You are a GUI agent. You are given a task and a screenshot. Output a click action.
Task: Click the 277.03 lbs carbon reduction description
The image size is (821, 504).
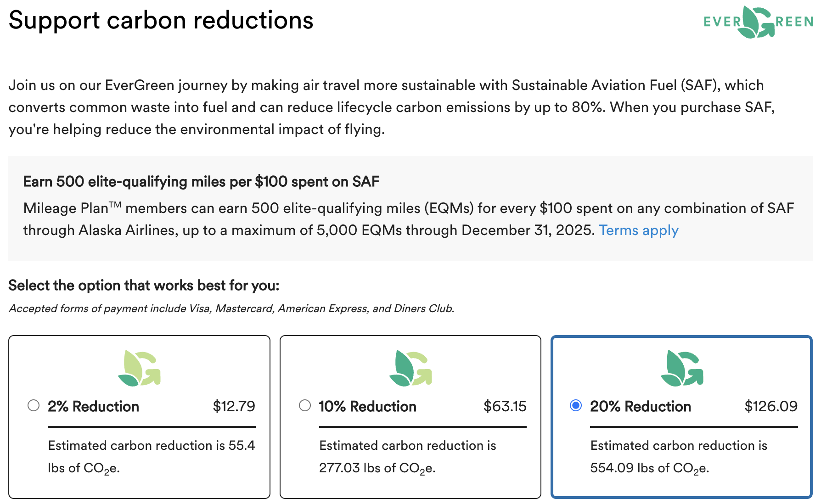click(408, 457)
